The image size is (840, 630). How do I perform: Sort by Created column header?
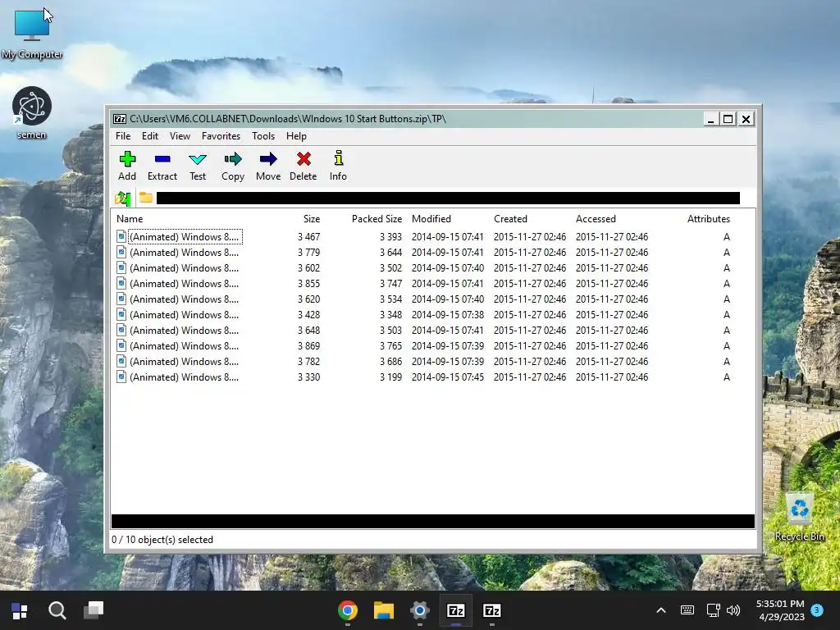click(x=510, y=218)
